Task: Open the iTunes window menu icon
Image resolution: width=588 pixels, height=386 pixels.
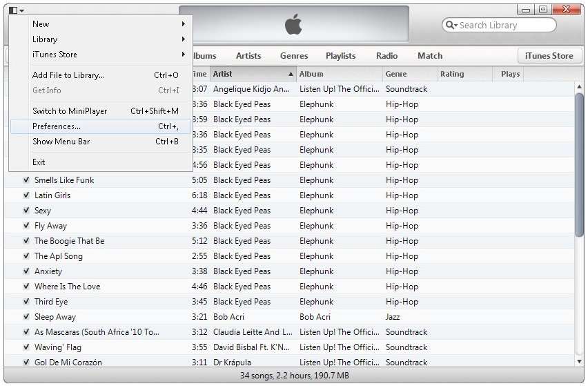Action: pos(16,10)
